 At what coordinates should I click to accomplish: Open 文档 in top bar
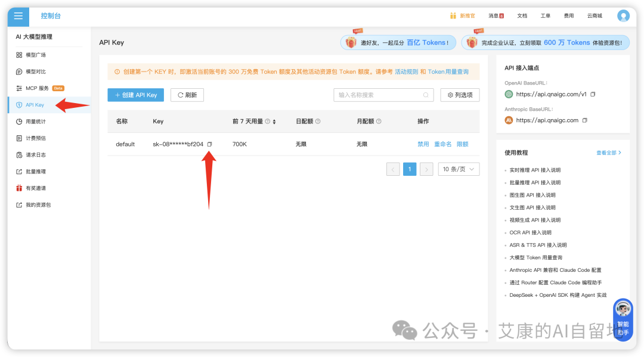pos(522,15)
